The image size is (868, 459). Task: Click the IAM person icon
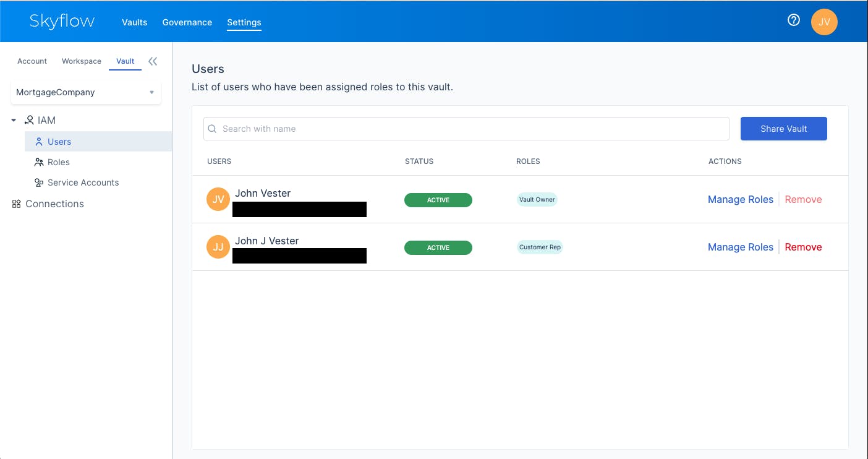[29, 121]
